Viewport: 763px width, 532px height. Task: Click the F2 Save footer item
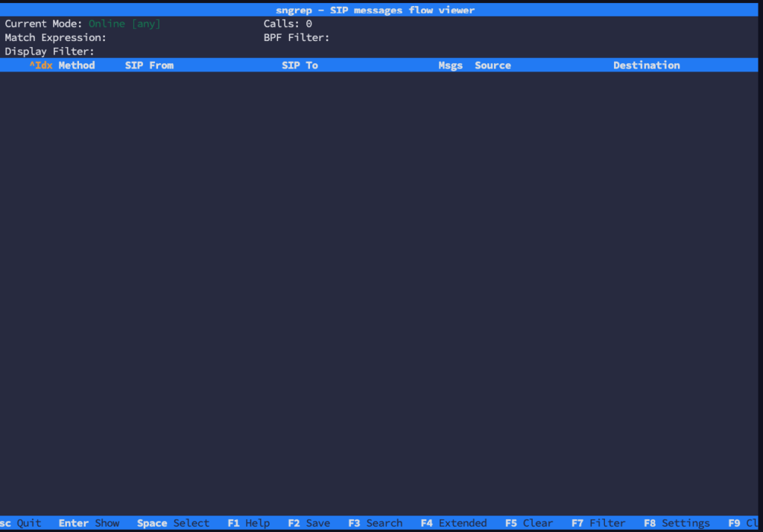309,523
